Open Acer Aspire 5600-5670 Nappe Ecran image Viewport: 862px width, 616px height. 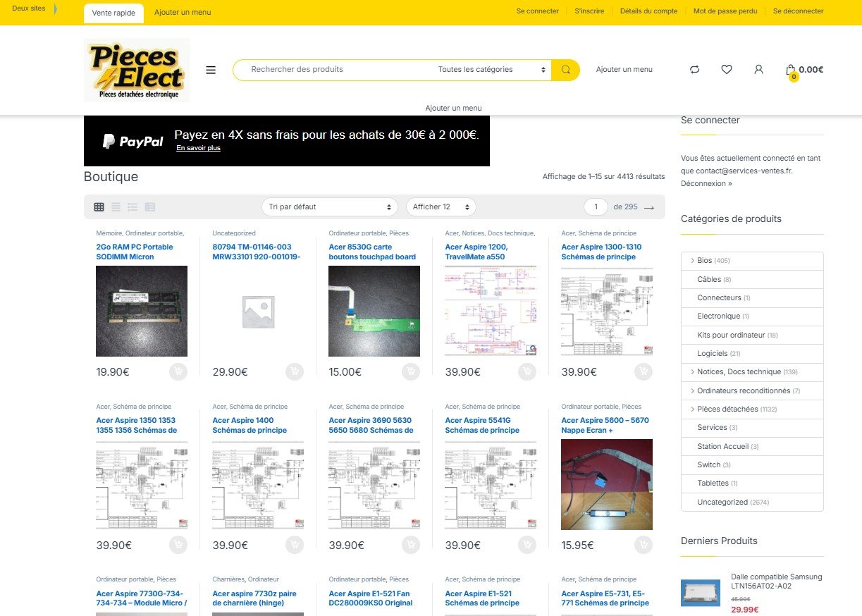pos(607,484)
